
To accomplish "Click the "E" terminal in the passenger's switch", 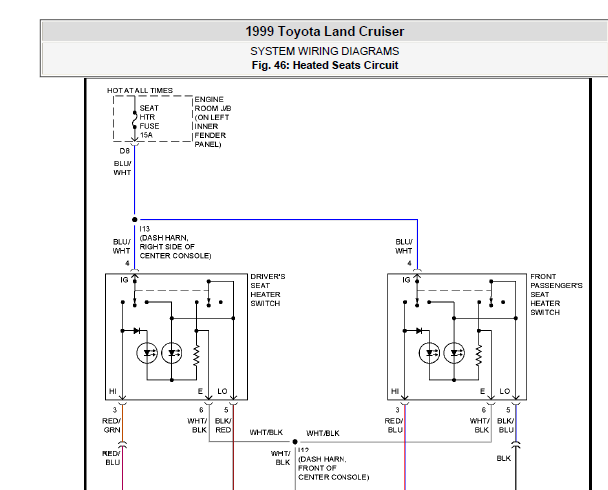I will (482, 391).
